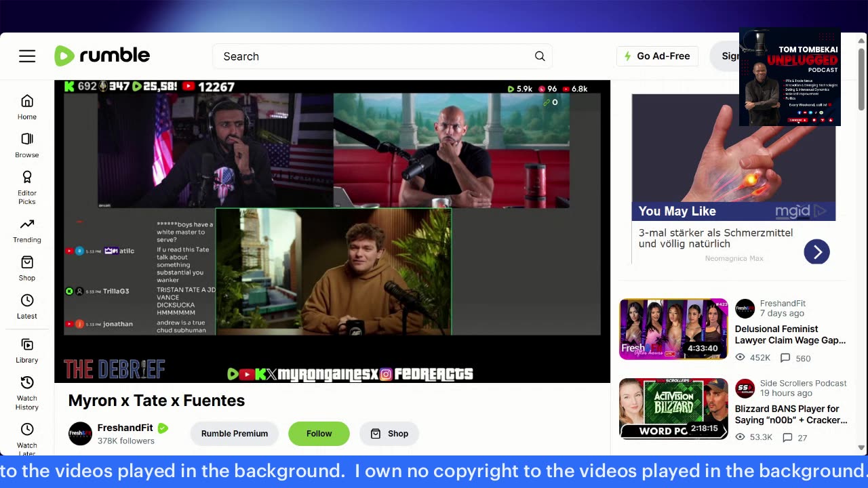This screenshot has height=488, width=868.
Task: Click the Neomagnica Max advertiser label
Action: pyautogui.click(x=734, y=258)
